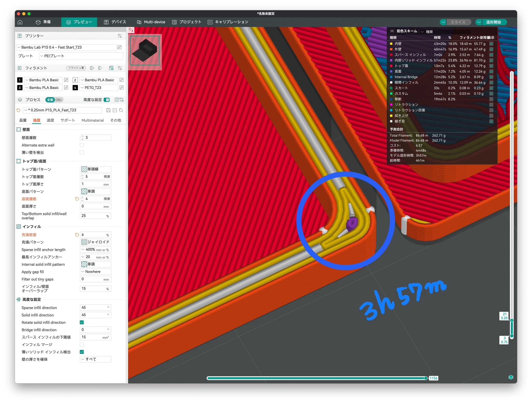Switch to the 準備 tab
Image resolution: width=532 pixels, height=403 pixels.
point(43,22)
